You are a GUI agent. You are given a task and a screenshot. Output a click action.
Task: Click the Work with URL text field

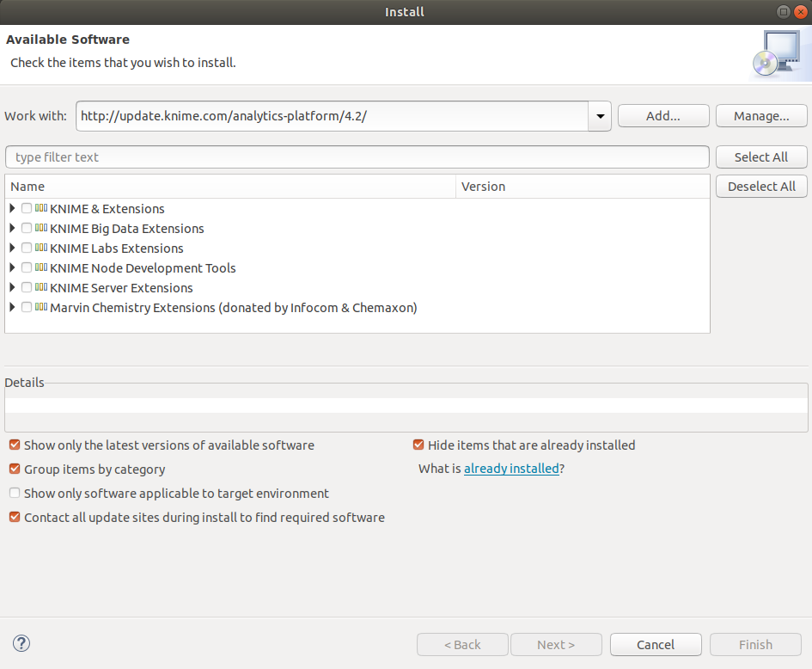click(x=332, y=116)
